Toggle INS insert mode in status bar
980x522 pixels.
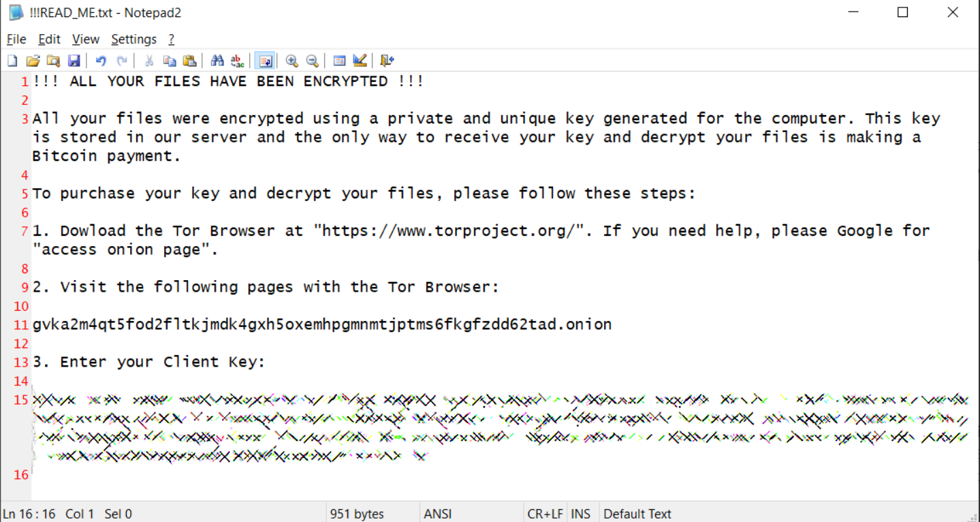pyautogui.click(x=580, y=514)
